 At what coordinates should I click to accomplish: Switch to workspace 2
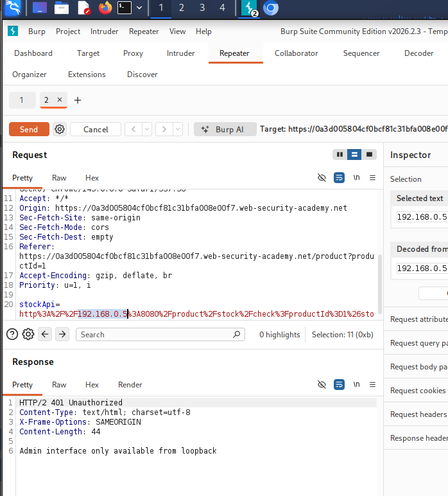(182, 8)
